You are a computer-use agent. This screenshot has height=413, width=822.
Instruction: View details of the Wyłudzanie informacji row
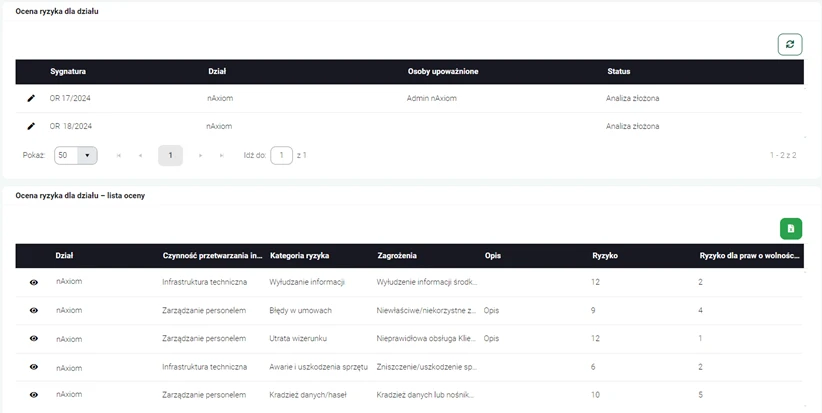34,283
